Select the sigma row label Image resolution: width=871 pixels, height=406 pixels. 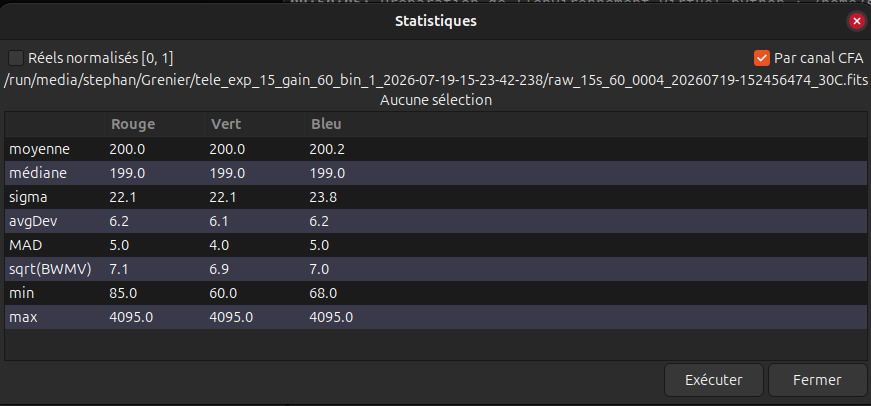pyautogui.click(x=28, y=197)
